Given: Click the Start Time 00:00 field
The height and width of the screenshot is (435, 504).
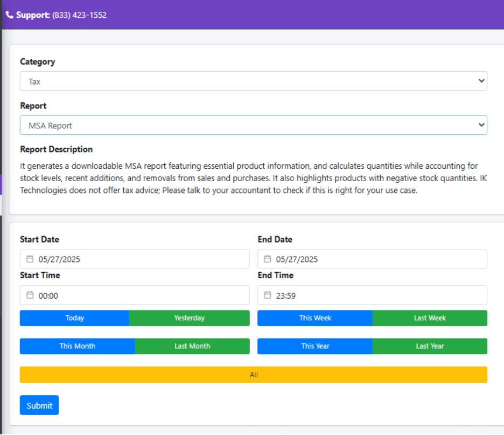Looking at the screenshot, I should tap(140, 295).
